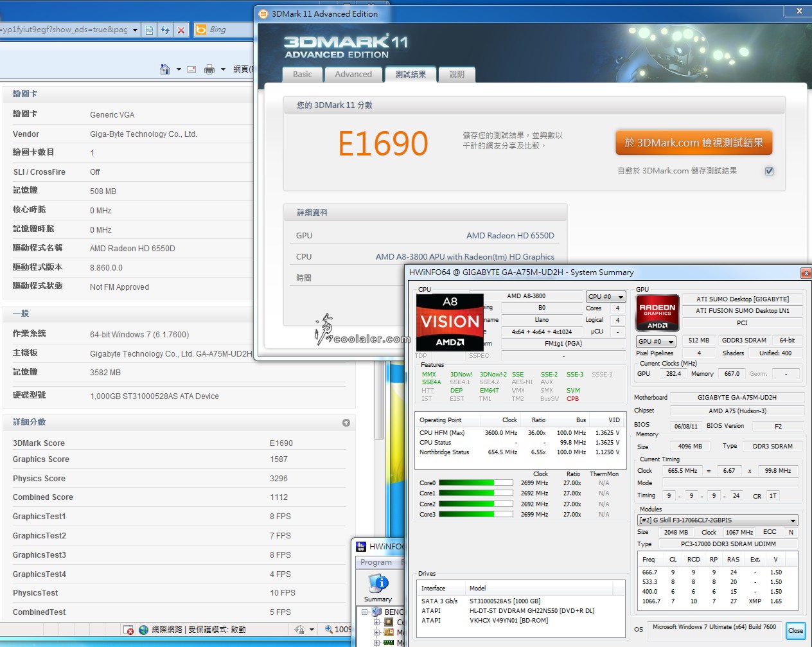Viewport: 812px width, 647px height.
Task: Open the Home button dropdown arrow
Action: click(x=179, y=69)
